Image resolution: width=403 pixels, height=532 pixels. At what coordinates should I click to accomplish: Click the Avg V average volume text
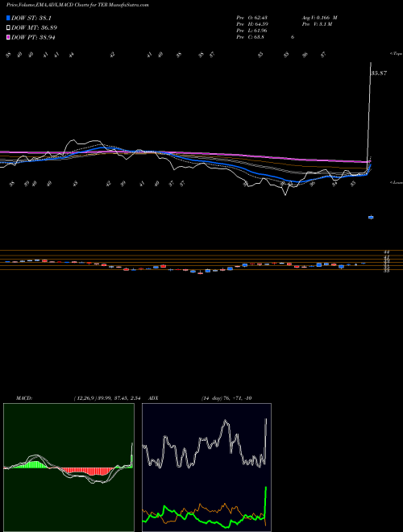click(319, 18)
